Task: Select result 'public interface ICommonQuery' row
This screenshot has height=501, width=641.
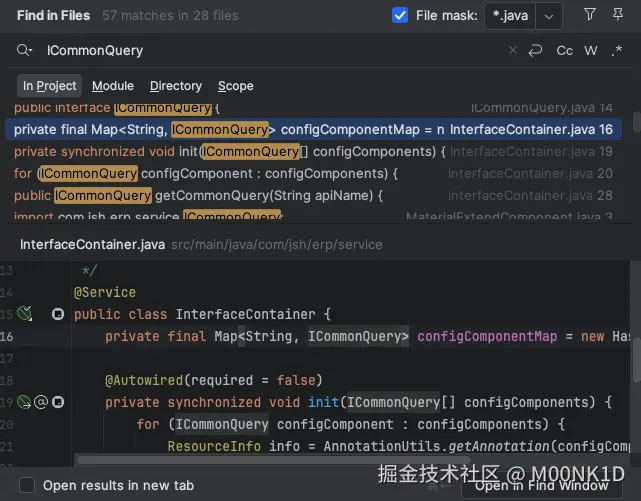Action: click(x=314, y=108)
